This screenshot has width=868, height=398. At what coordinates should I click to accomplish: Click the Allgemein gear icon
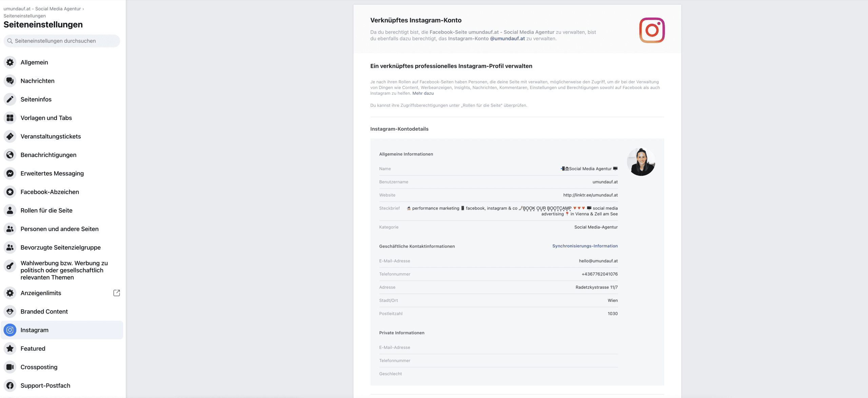10,62
